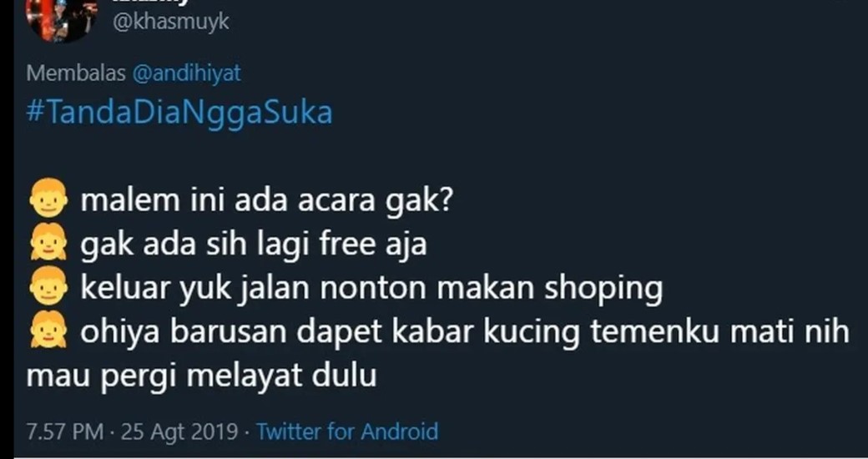Open the Twitter for Android source link

347,431
